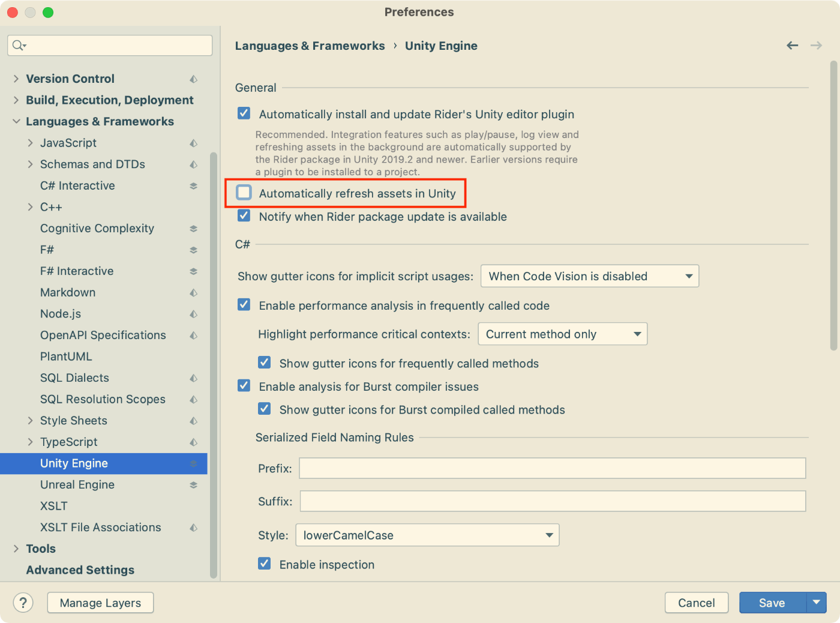
Task: Expand the Tools node
Action: click(x=16, y=549)
